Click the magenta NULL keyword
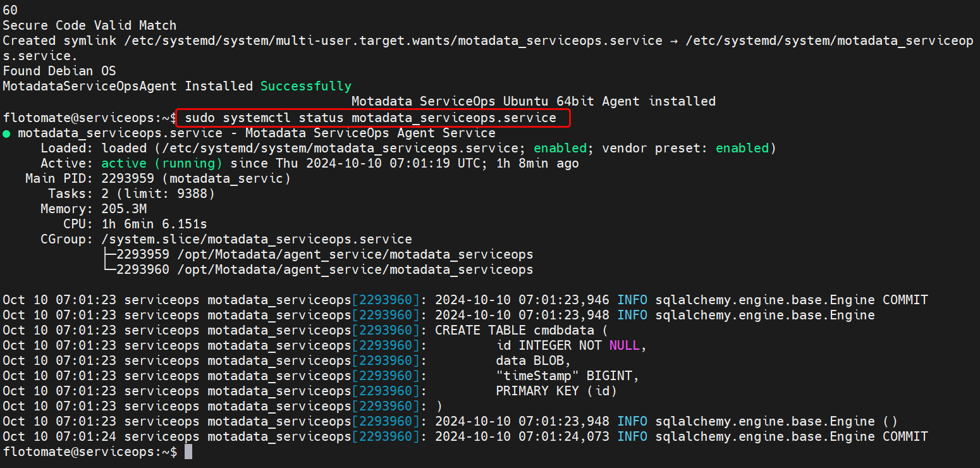This screenshot has height=468, width=980. [x=624, y=345]
